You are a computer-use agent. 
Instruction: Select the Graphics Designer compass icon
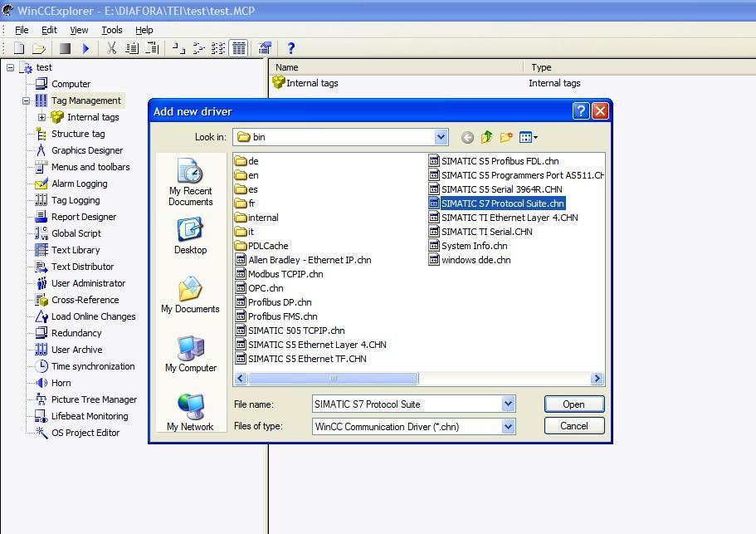coord(41,150)
